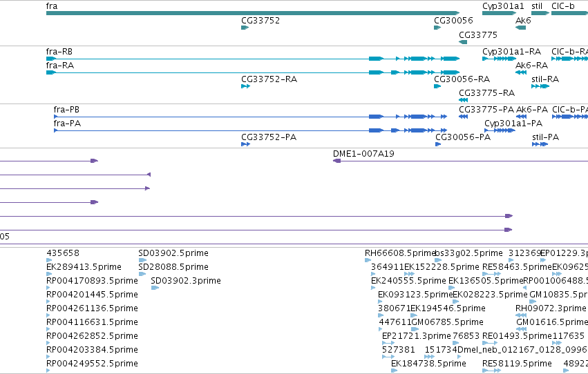588x374 pixels.
Task: Click the RP004261136.5prime EST label
Action: 92,308
